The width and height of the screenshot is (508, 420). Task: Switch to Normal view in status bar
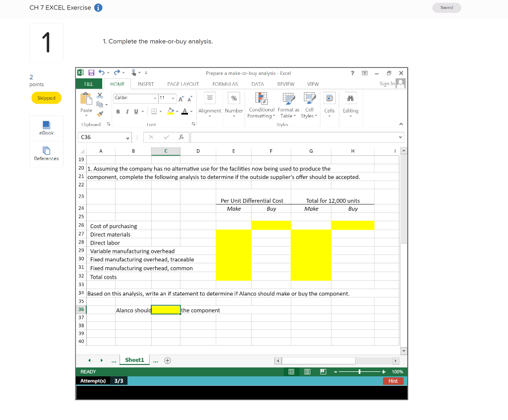[x=291, y=372]
